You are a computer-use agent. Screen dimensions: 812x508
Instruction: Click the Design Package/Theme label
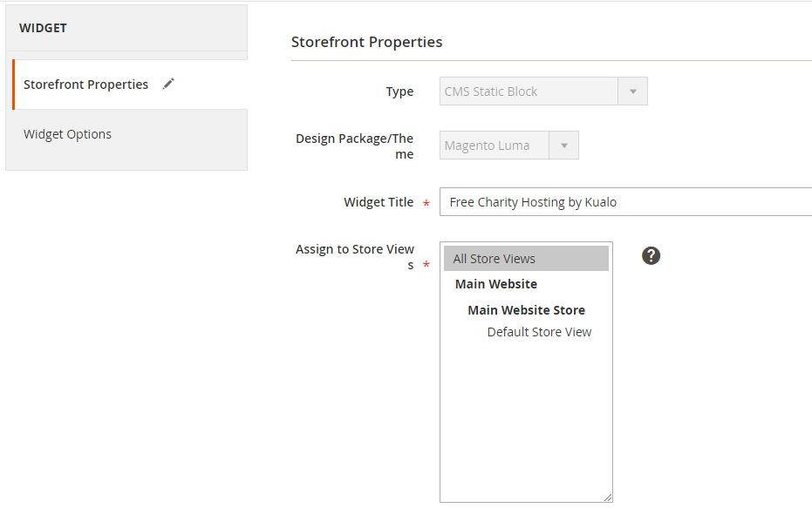point(355,146)
